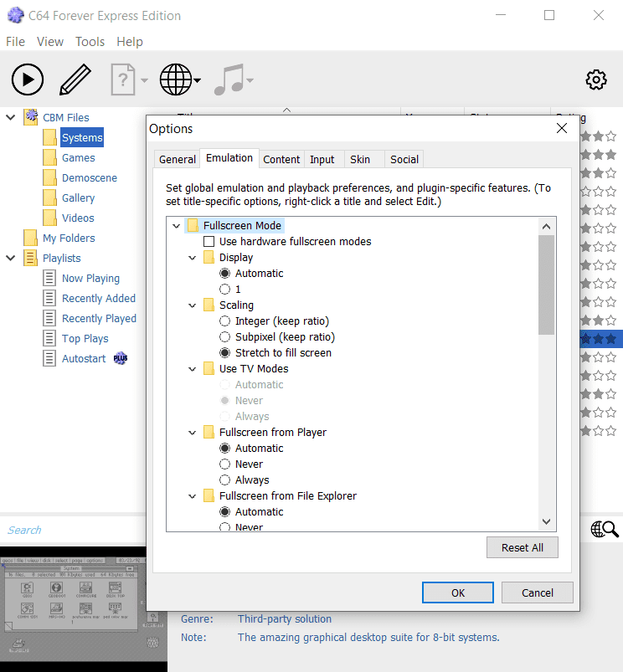
Task: Select the Systems folder
Action: pyautogui.click(x=82, y=137)
